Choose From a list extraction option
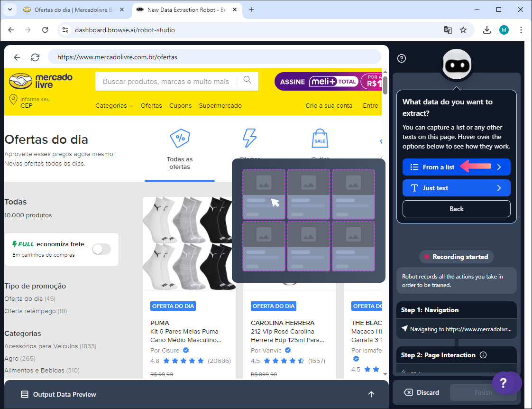The height and width of the screenshot is (409, 532). tap(456, 167)
